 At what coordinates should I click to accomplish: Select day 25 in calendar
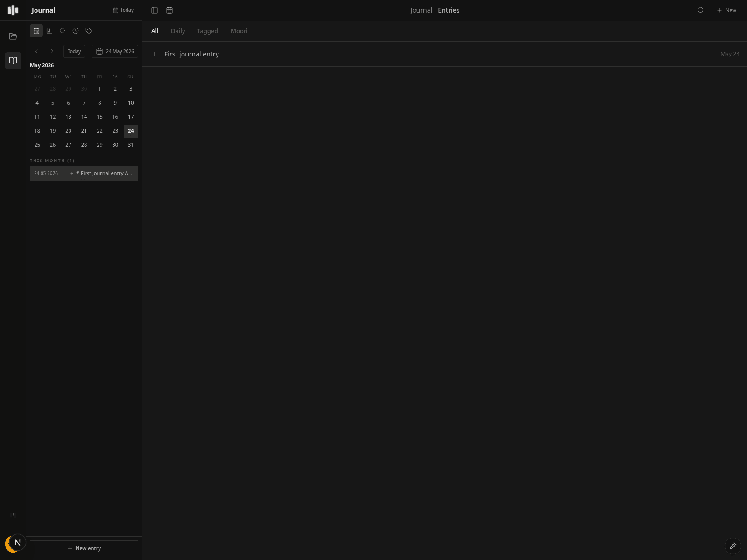37,145
